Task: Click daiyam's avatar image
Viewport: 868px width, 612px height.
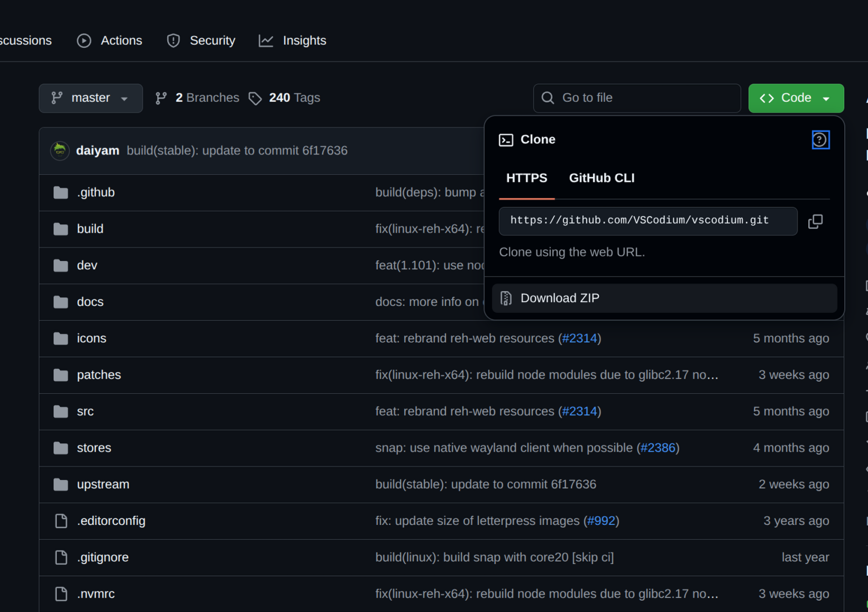Action: tap(60, 151)
